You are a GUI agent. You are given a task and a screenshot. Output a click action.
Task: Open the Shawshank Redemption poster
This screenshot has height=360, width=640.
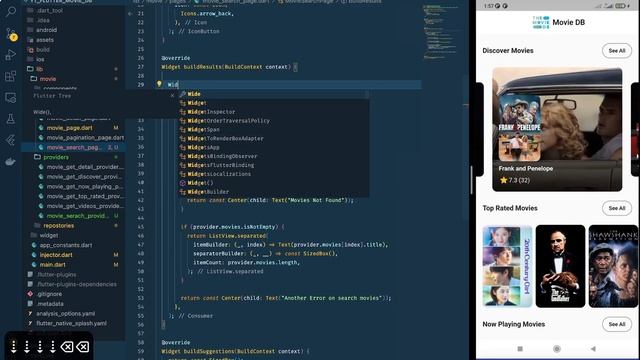point(613,266)
